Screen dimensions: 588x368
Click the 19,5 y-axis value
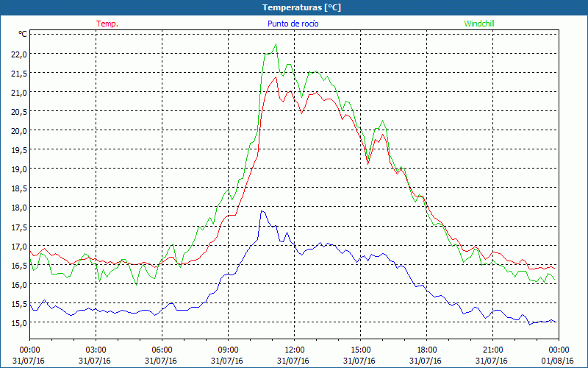[20, 150]
